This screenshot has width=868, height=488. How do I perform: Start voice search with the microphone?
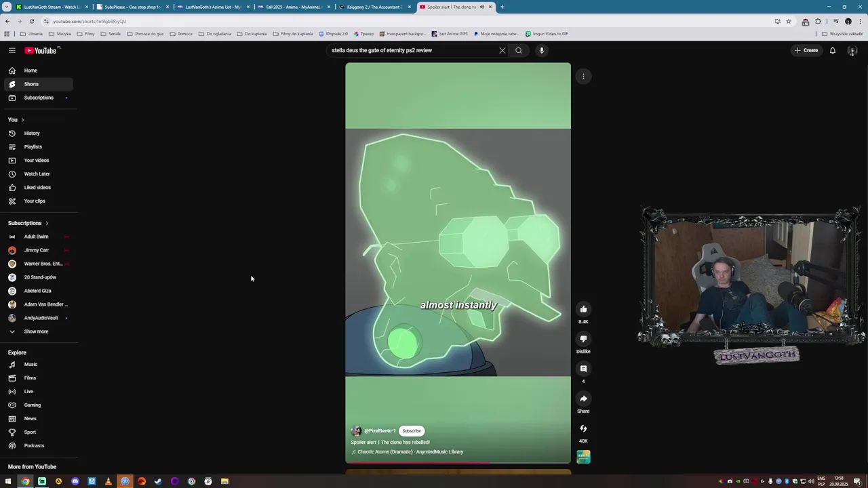point(541,50)
